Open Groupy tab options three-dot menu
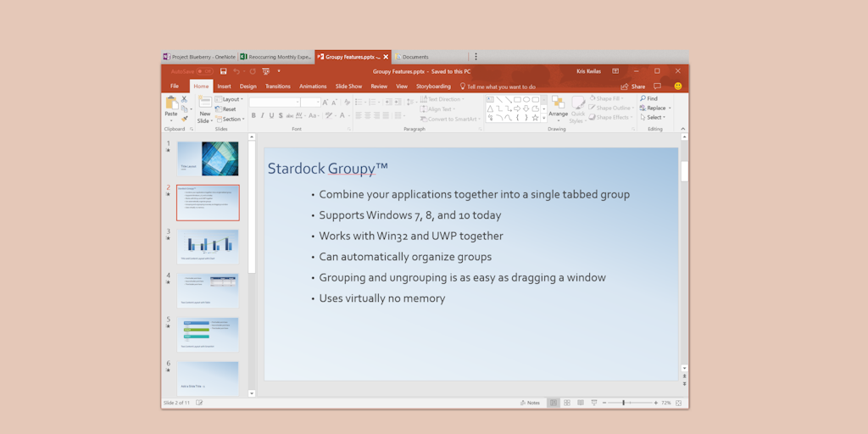Screen dimensions: 868x434 [476, 57]
